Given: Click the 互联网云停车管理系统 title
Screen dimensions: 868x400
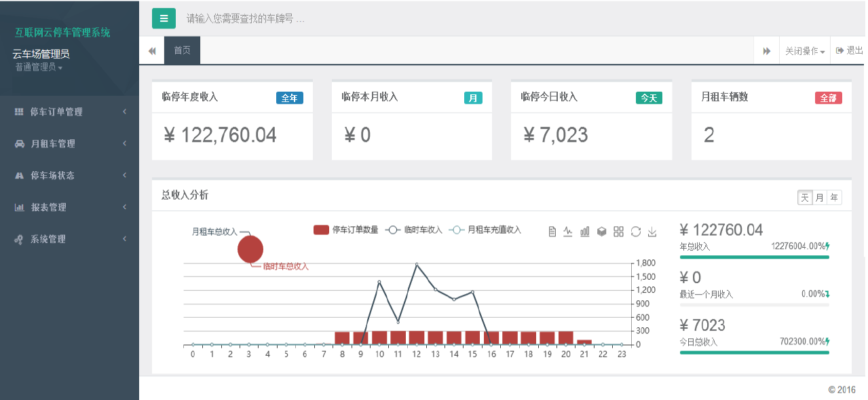Looking at the screenshot, I should (x=62, y=33).
